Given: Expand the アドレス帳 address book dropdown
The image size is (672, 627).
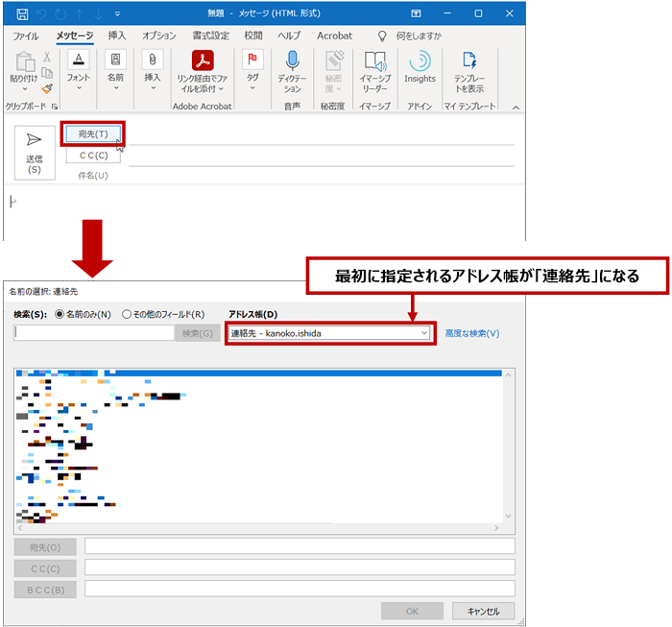Looking at the screenshot, I should point(424,333).
